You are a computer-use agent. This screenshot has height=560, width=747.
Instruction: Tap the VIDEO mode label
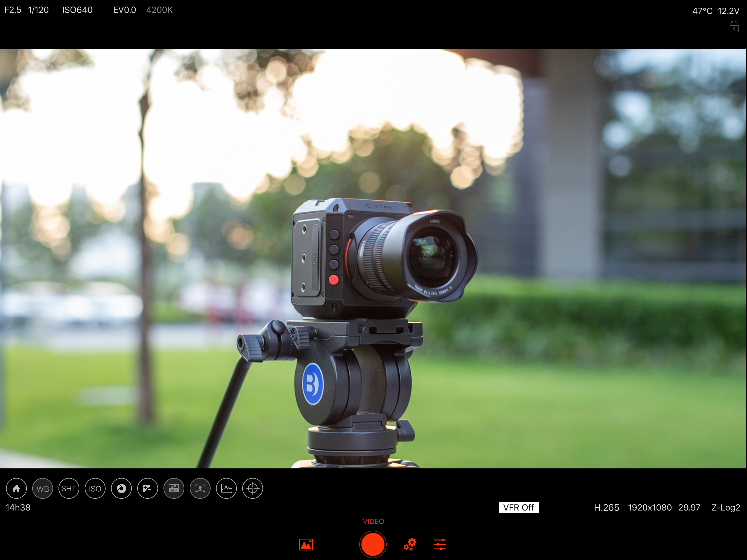click(x=373, y=521)
